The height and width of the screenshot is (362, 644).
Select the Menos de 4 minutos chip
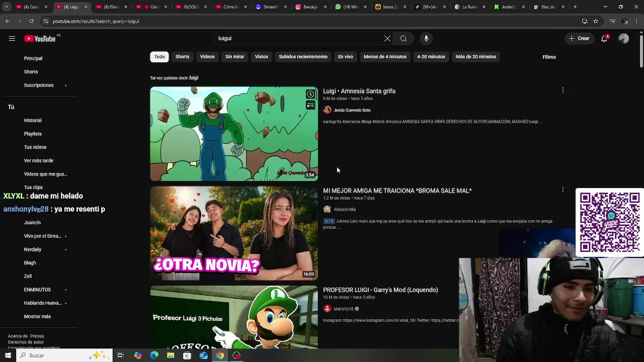click(x=385, y=57)
